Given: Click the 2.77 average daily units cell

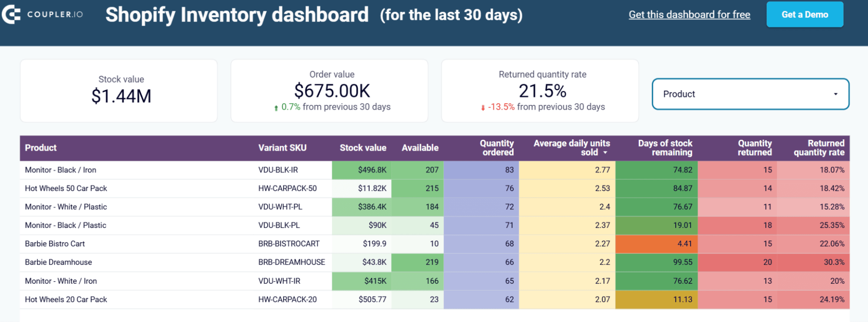Looking at the screenshot, I should click(x=567, y=170).
